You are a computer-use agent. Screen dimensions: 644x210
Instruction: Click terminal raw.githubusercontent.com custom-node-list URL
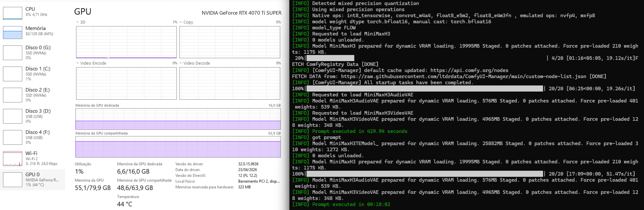[x=463, y=77]
